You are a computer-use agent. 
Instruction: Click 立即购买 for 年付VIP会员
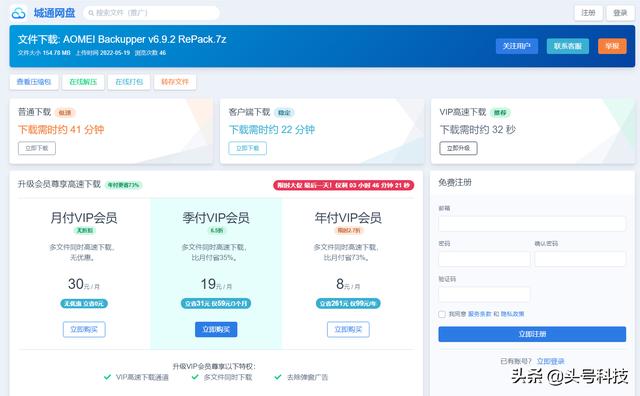(348, 329)
